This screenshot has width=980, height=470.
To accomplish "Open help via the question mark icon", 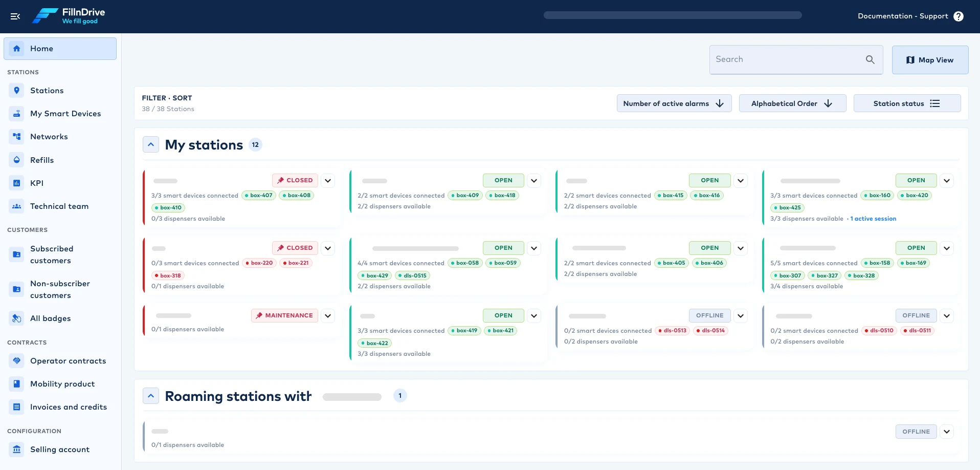I will click(x=959, y=16).
